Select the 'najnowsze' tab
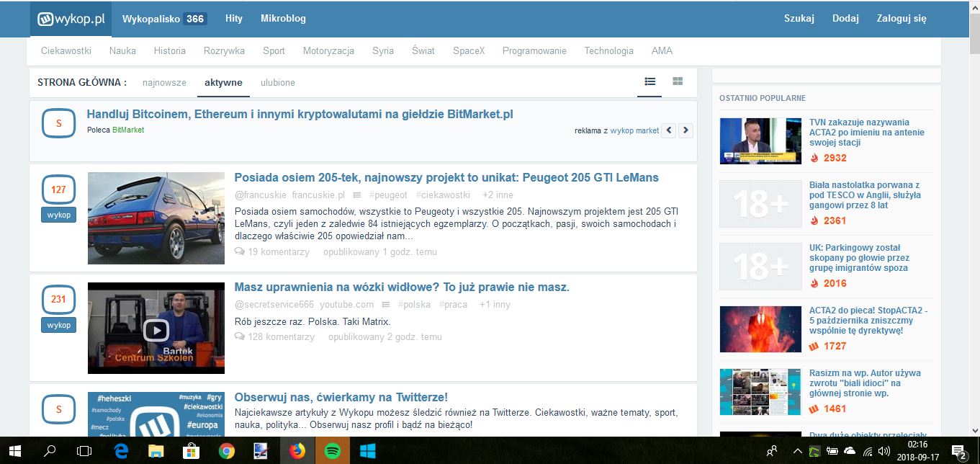Viewport: 980px width, 464px height. tap(164, 83)
